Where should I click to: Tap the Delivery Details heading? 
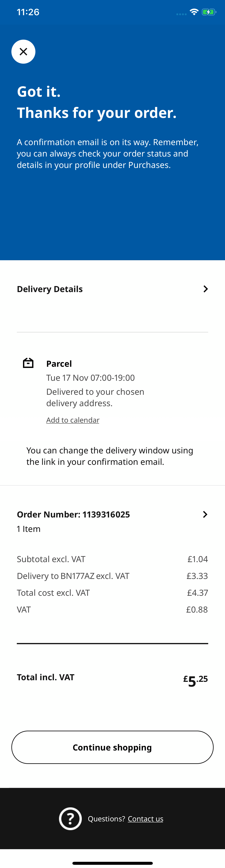(x=50, y=289)
